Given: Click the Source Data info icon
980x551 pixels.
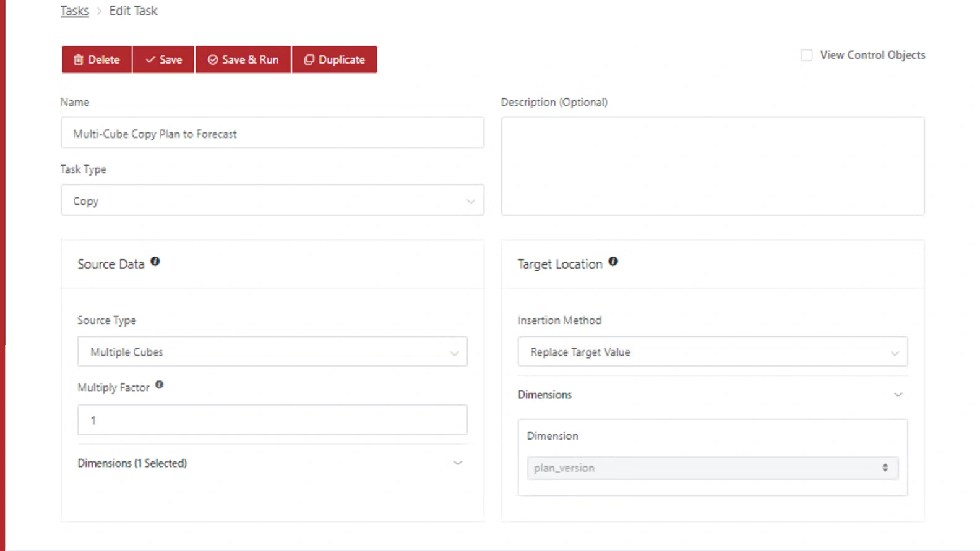Looking at the screenshot, I should click(x=155, y=262).
